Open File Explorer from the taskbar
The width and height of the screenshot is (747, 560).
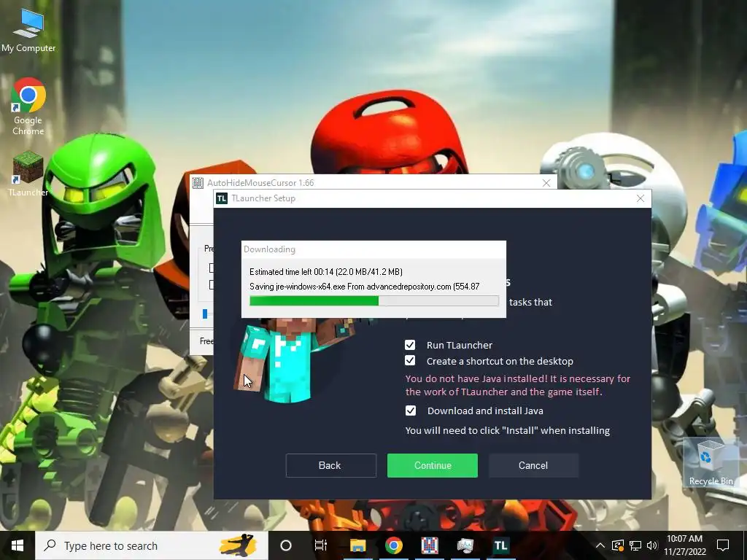[x=357, y=545]
